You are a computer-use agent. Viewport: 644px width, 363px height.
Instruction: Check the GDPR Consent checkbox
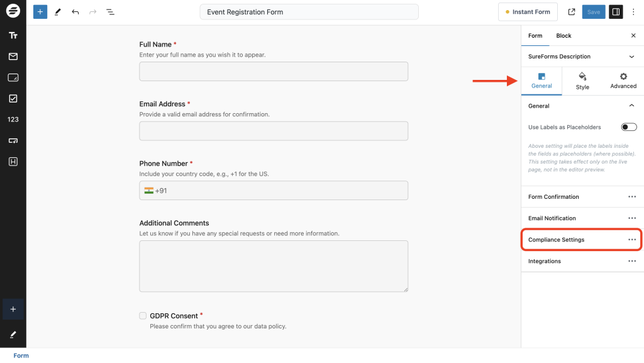click(143, 315)
